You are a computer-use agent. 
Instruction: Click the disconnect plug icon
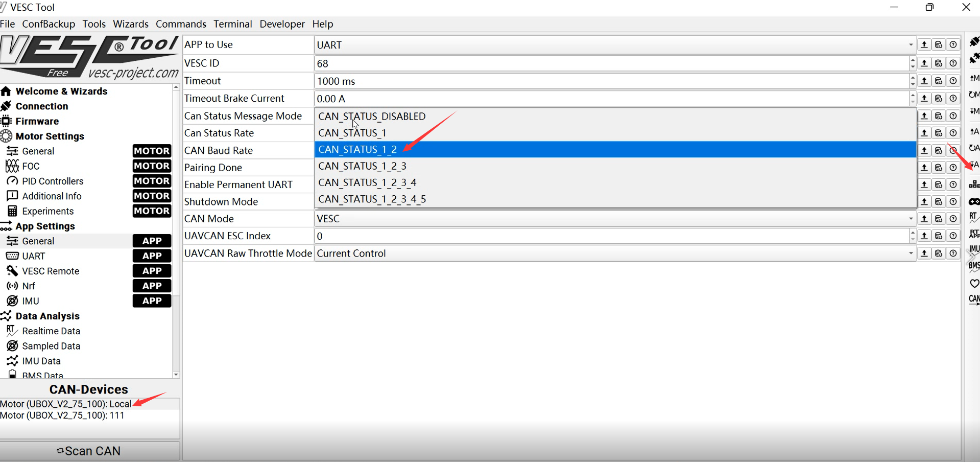click(x=974, y=57)
